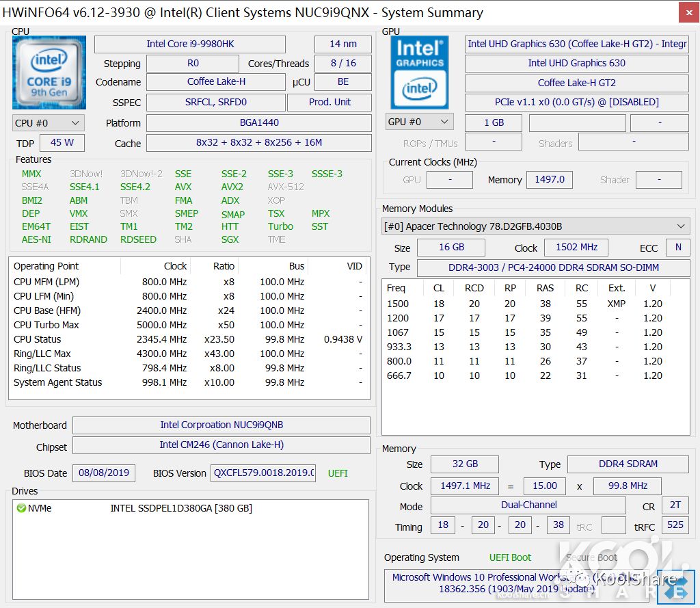This screenshot has height=608, width=700.
Task: Select the Ring/LLC Max row
Action: coord(189,354)
